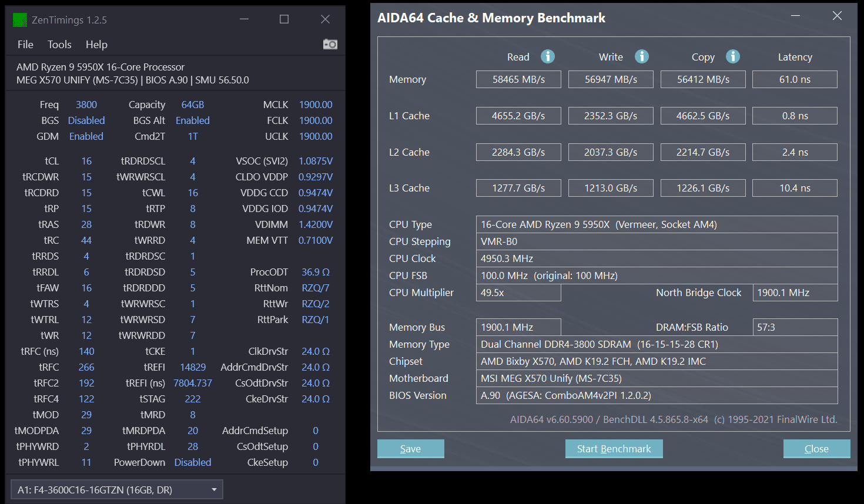Click the info icon next to Write

(x=642, y=56)
